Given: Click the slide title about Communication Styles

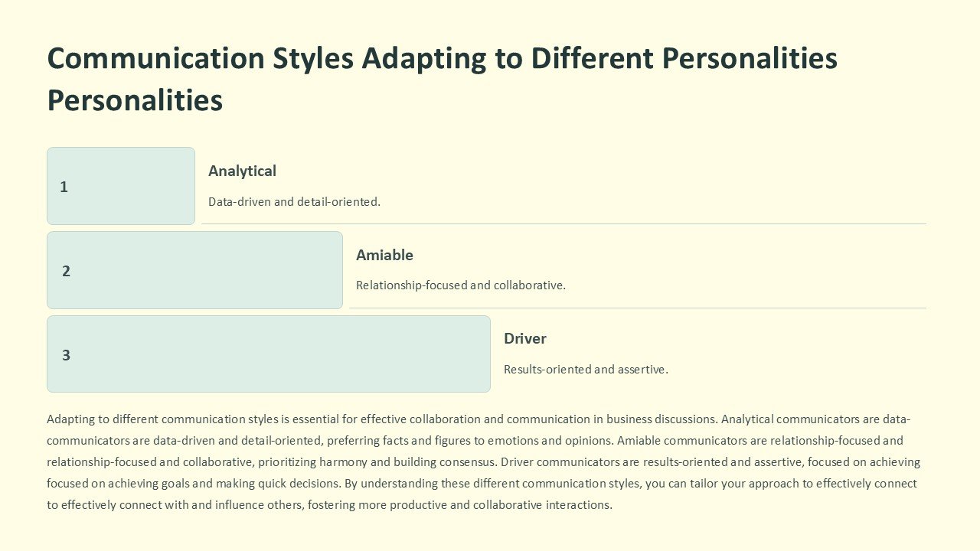Looking at the screenshot, I should click(x=442, y=59).
